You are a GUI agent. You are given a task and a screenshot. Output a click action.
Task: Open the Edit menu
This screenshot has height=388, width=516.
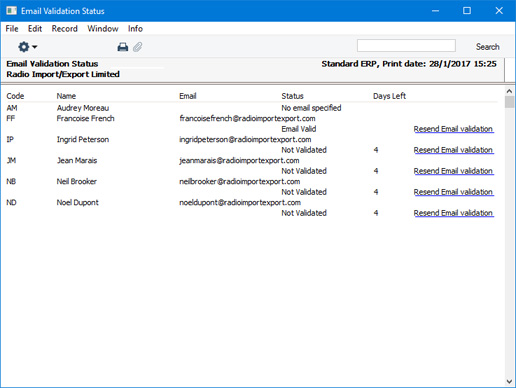35,29
